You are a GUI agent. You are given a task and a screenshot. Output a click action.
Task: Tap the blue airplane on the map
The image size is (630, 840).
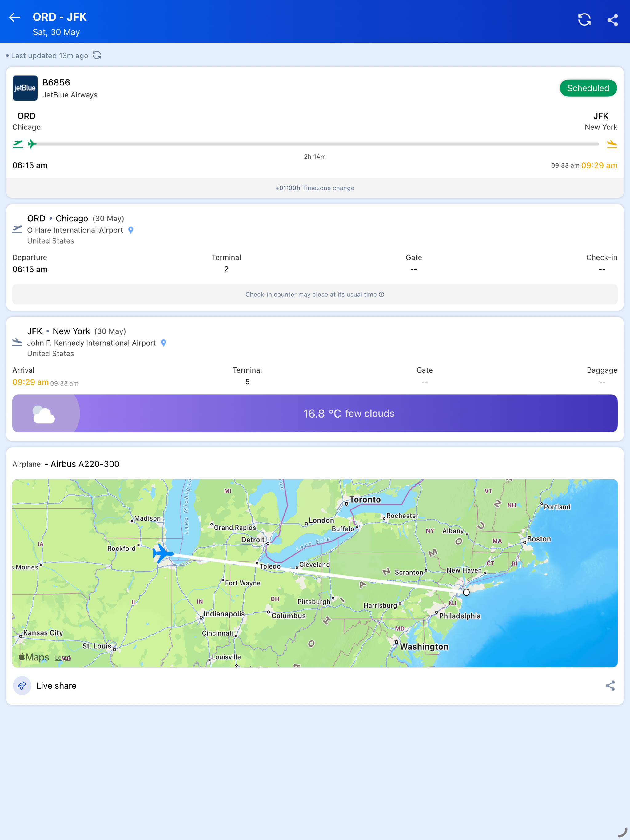163,553
